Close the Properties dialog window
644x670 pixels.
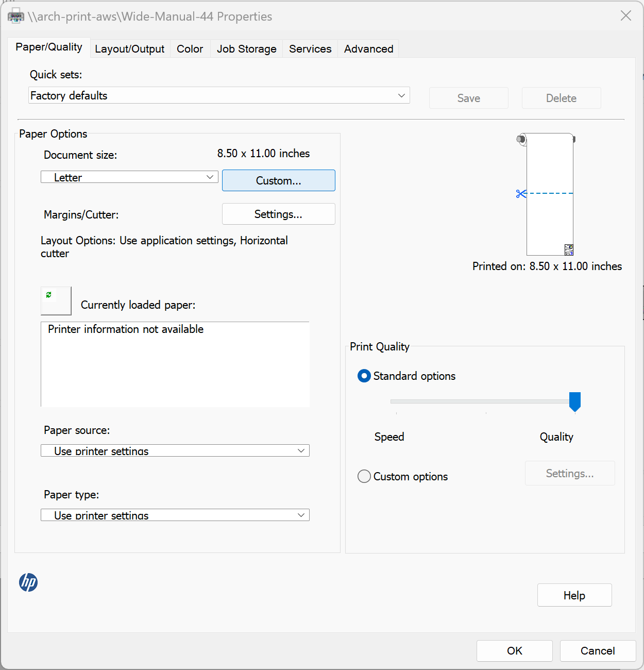point(626,15)
